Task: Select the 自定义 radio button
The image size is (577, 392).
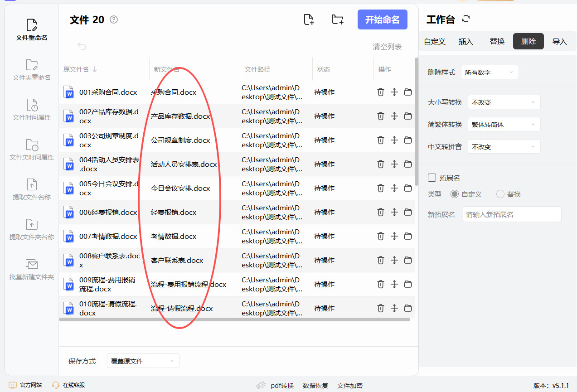Action: tap(455, 194)
